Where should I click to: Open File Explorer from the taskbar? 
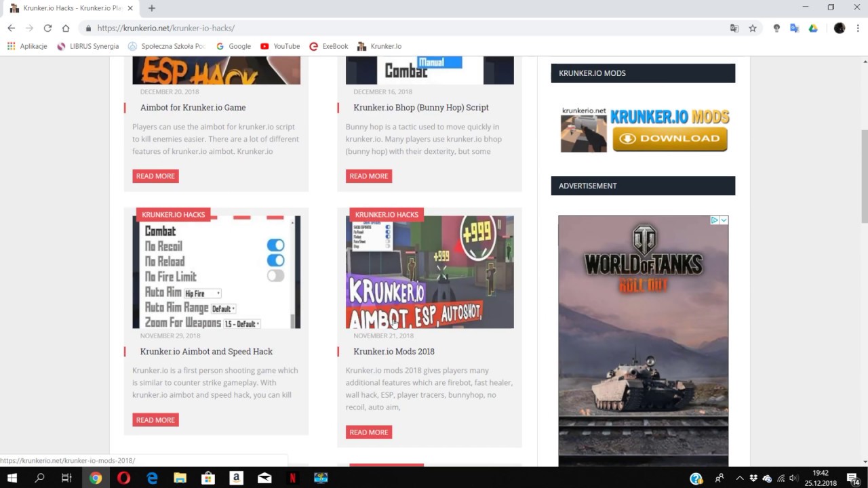click(x=180, y=478)
